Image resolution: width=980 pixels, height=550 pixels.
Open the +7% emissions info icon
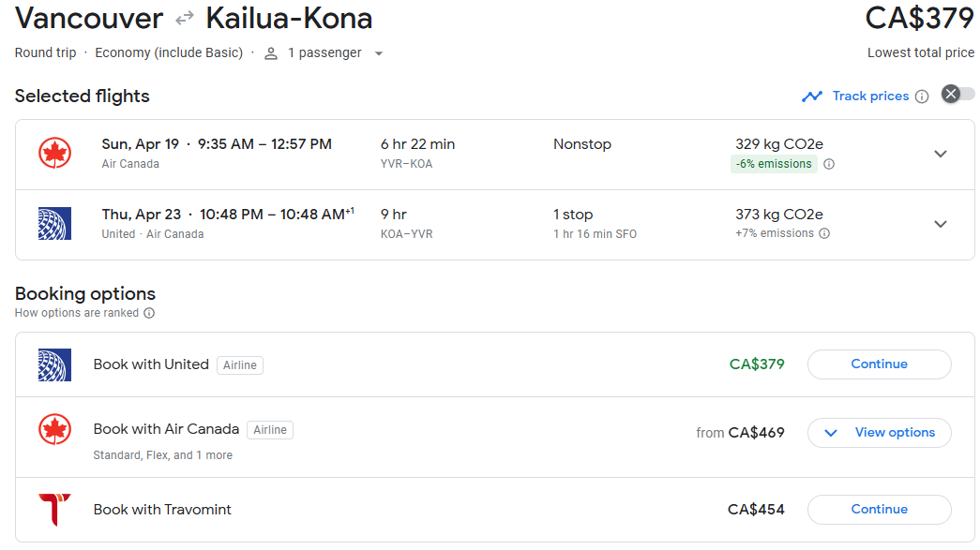[x=824, y=234]
